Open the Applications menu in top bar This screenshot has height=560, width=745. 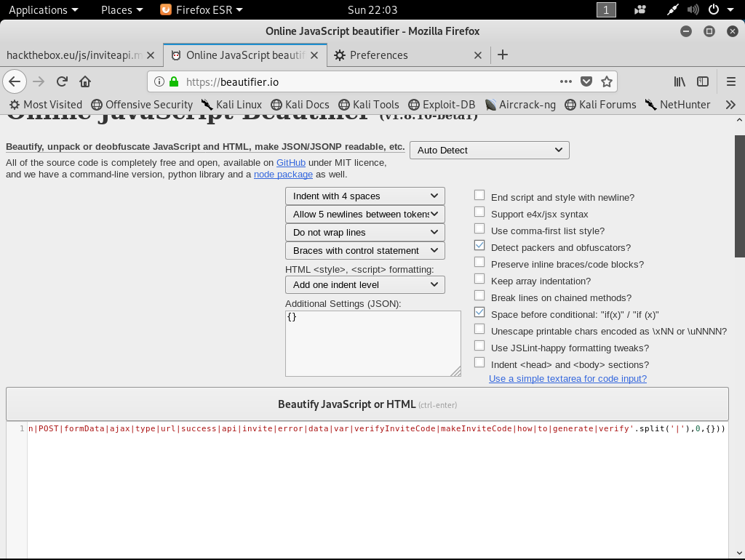click(x=43, y=9)
